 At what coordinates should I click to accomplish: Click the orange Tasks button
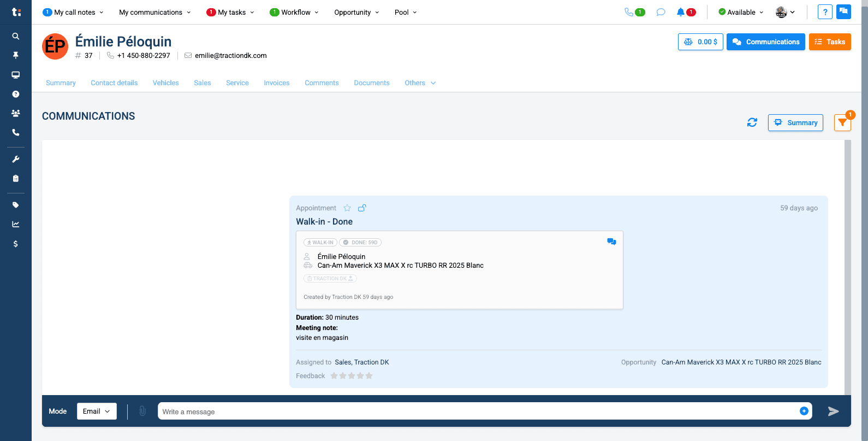(830, 42)
